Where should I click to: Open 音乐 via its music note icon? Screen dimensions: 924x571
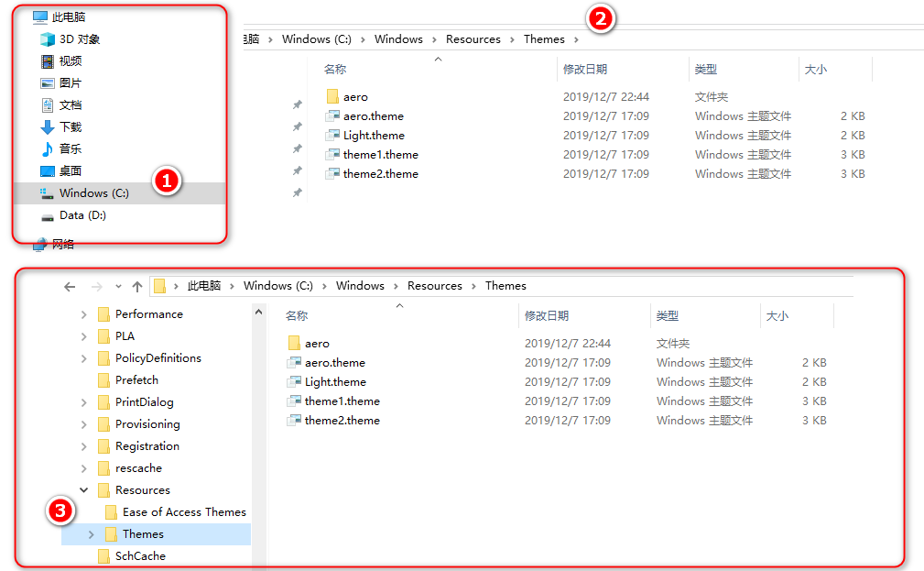(48, 149)
